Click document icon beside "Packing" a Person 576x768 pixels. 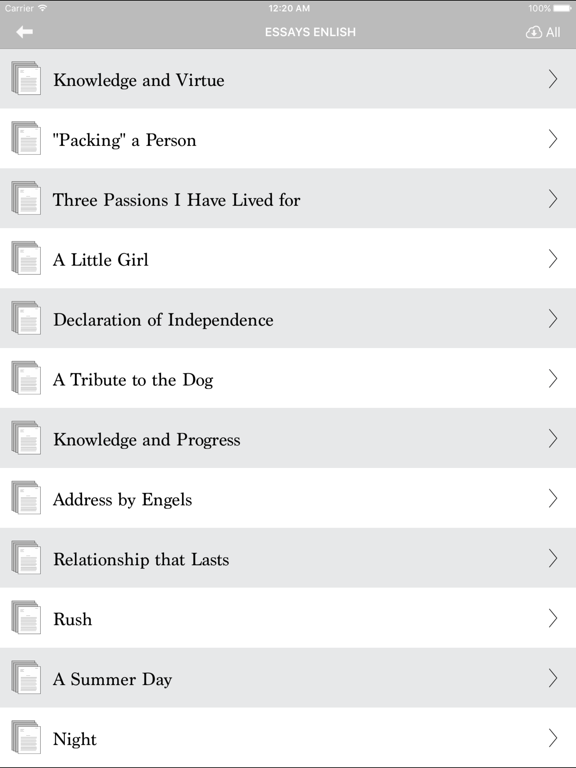coord(26,138)
